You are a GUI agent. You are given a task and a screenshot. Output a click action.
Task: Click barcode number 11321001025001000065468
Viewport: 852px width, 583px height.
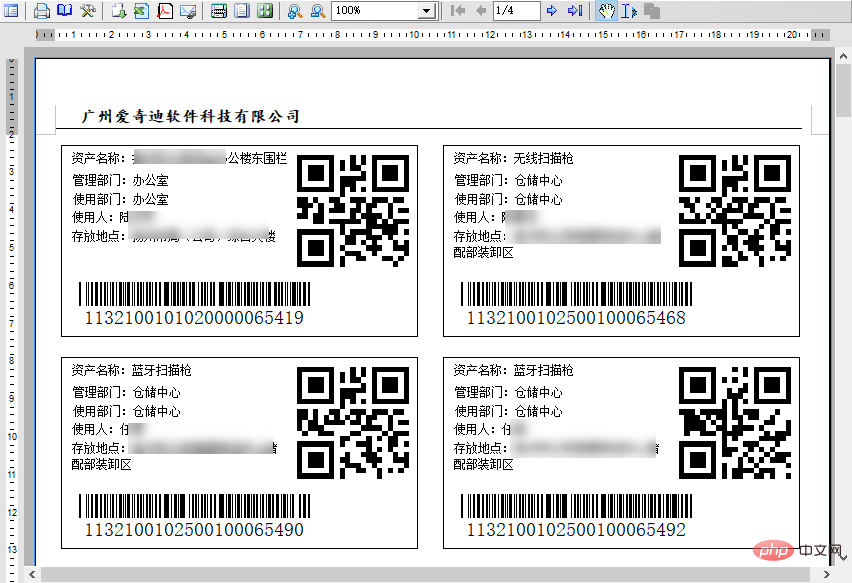(x=576, y=318)
